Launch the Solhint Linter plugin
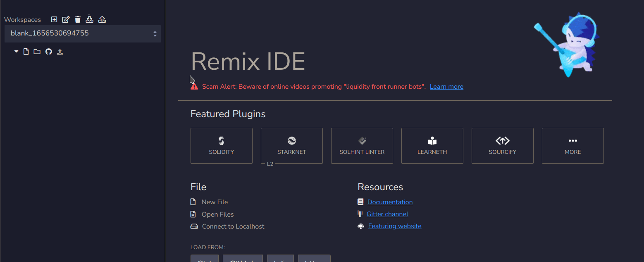 click(x=362, y=146)
